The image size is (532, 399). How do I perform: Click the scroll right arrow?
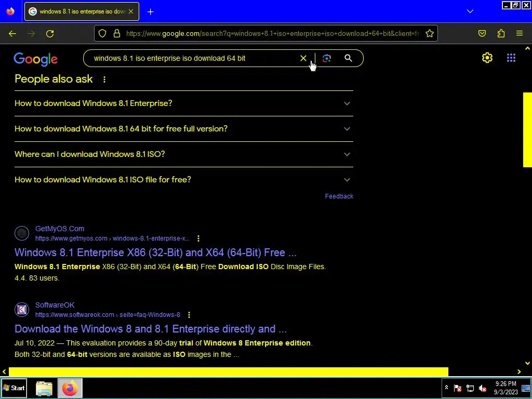pyautogui.click(x=519, y=371)
